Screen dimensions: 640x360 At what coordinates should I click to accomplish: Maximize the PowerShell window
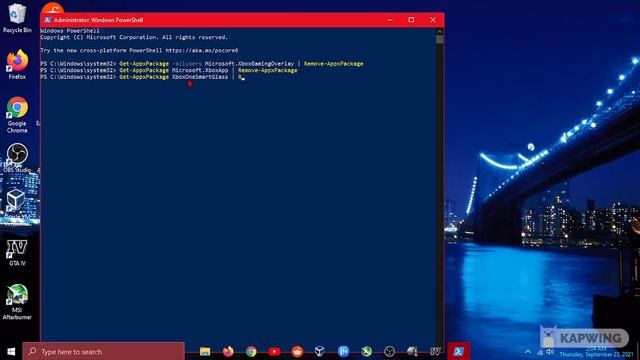pos(411,20)
